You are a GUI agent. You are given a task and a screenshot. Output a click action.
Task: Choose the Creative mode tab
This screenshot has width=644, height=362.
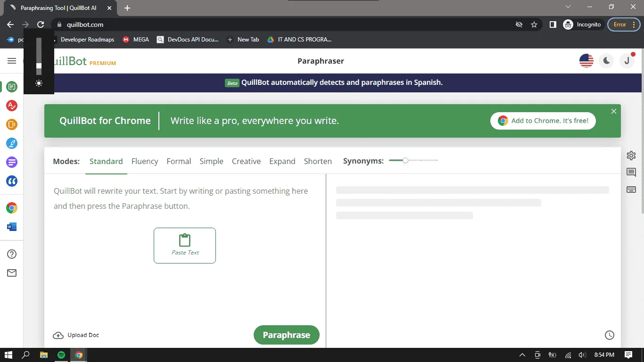(246, 161)
